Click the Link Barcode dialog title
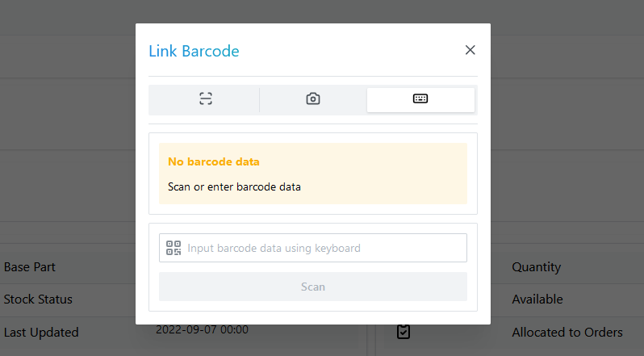Image resolution: width=644 pixels, height=356 pixels. point(194,51)
